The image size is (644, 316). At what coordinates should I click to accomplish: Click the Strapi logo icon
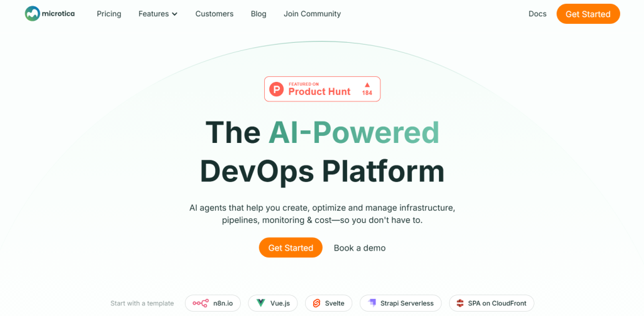tap(372, 303)
